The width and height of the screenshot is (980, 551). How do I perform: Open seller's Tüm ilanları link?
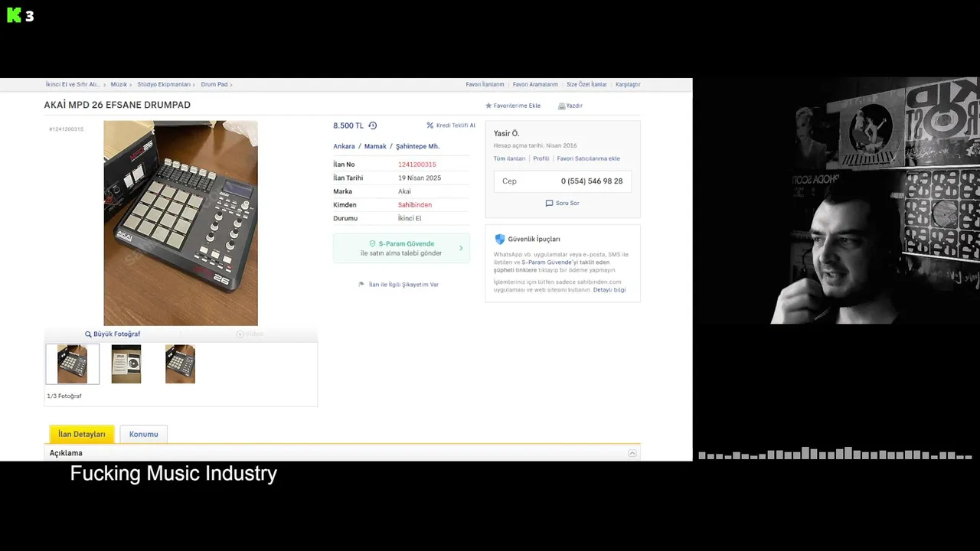click(509, 158)
